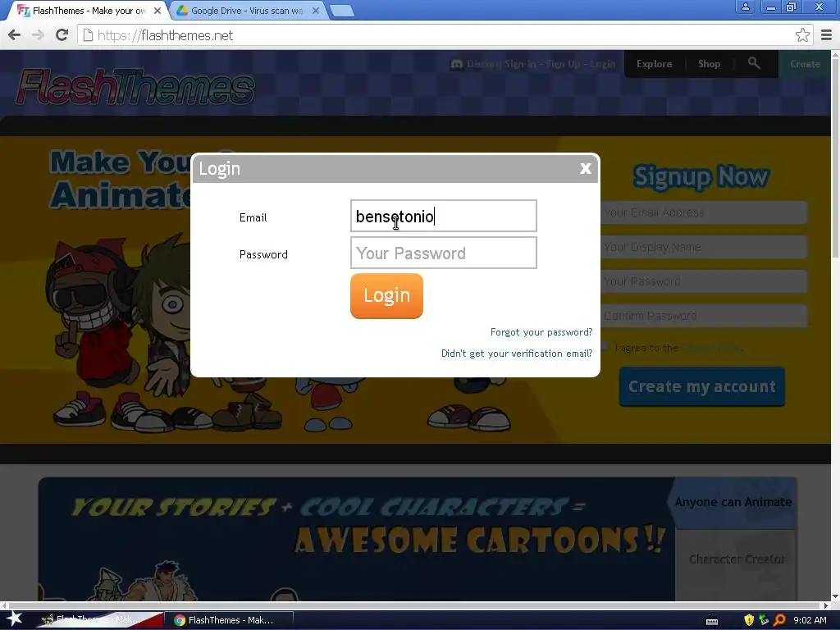The height and width of the screenshot is (630, 840).
Task: Open the Start button star icon
Action: point(13,619)
